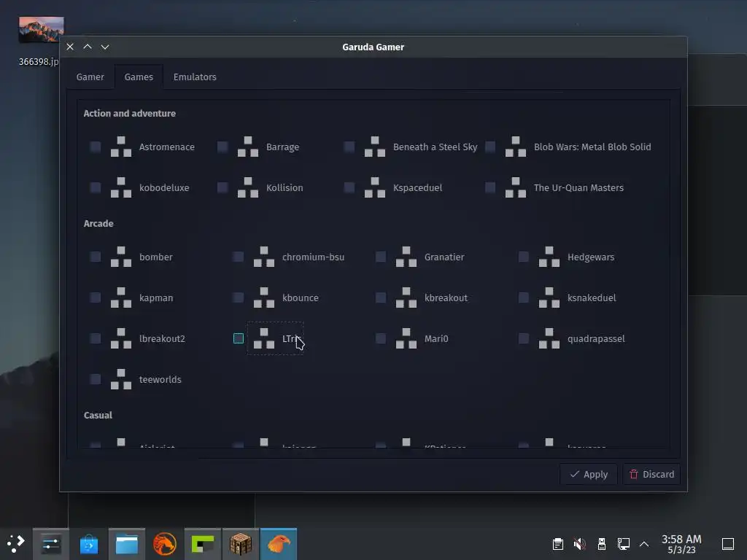The width and height of the screenshot is (747, 560).
Task: Open the FireDragon browser icon in taskbar
Action: click(x=165, y=544)
